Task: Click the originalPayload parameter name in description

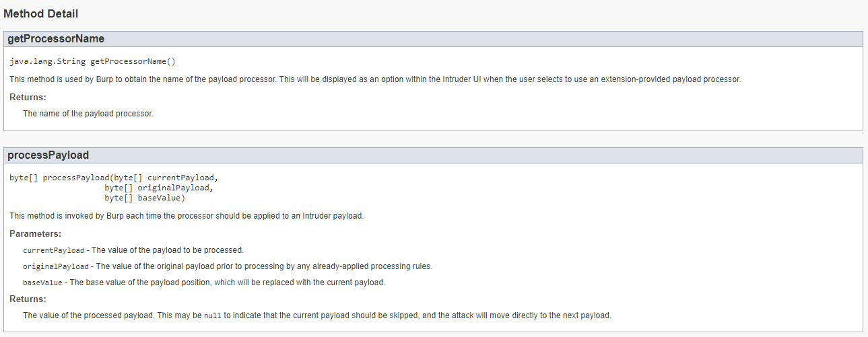Action: click(x=56, y=266)
